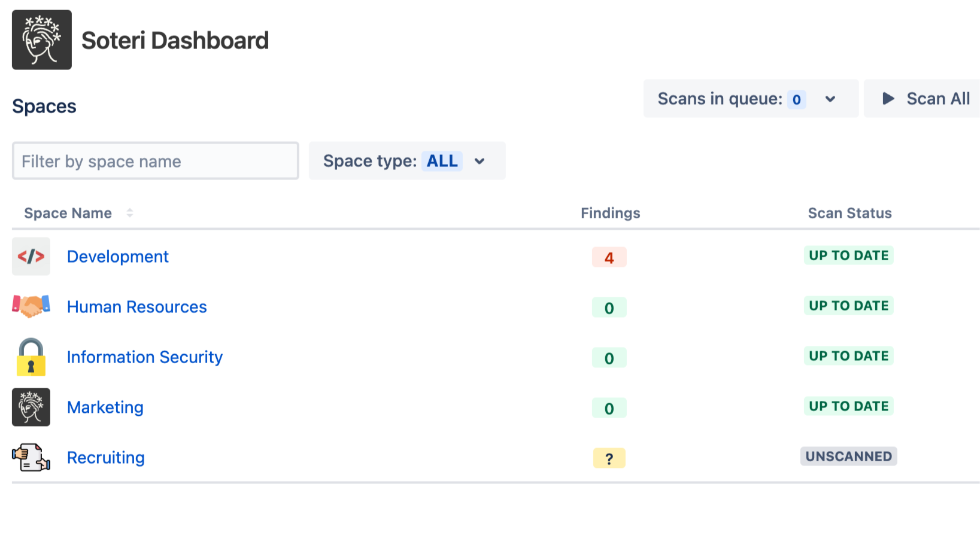980x557 pixels.
Task: Click the Marketing space avatar icon
Action: click(31, 407)
